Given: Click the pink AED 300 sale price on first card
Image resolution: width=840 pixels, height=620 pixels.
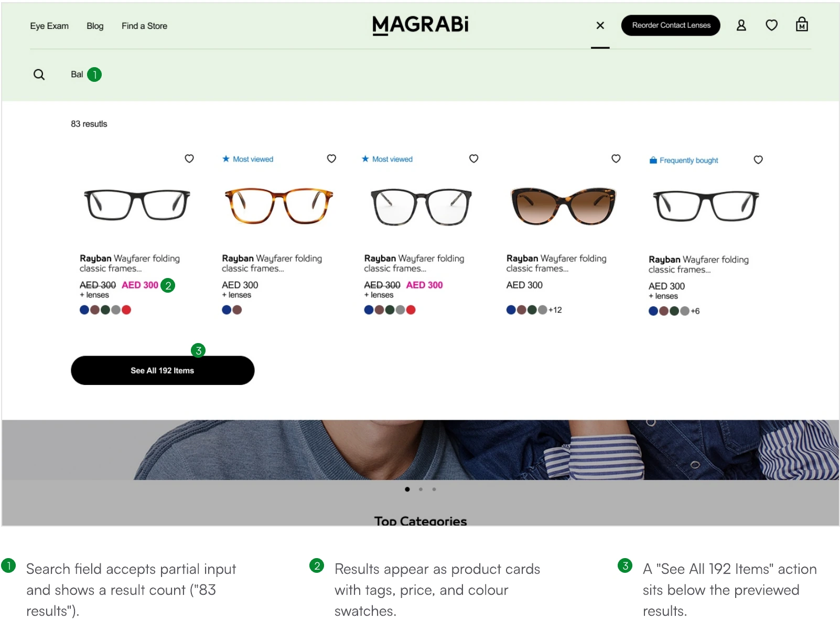Looking at the screenshot, I should [140, 285].
